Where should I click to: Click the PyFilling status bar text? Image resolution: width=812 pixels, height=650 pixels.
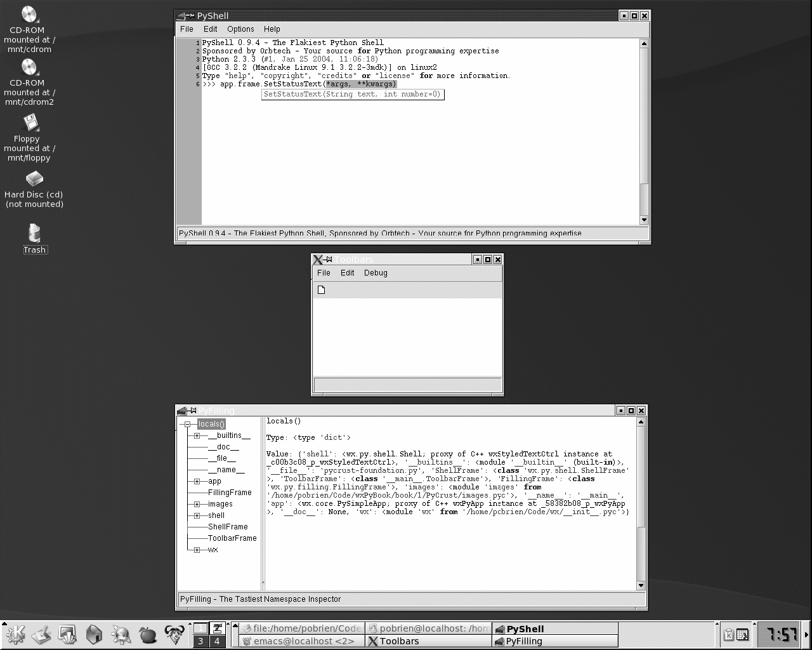coord(260,599)
